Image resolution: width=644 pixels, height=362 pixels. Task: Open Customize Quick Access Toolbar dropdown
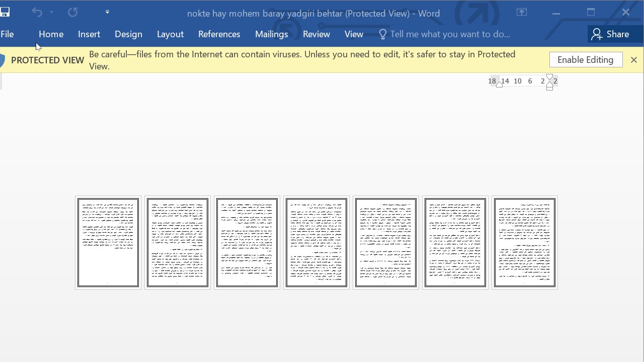pyautogui.click(x=107, y=12)
